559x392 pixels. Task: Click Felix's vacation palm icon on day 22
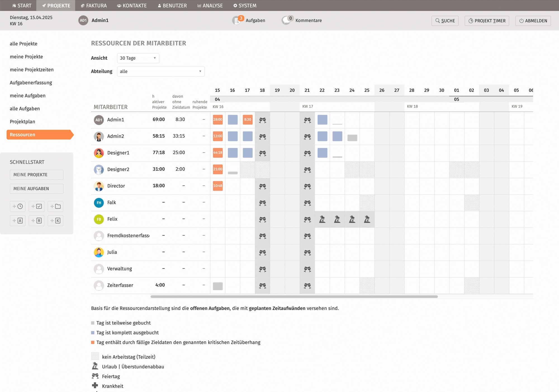(322, 219)
